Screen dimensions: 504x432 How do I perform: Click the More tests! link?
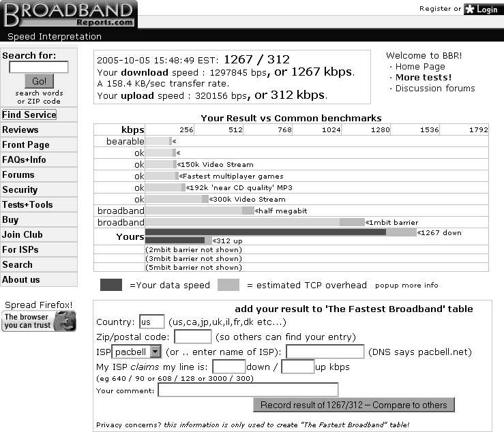click(424, 78)
